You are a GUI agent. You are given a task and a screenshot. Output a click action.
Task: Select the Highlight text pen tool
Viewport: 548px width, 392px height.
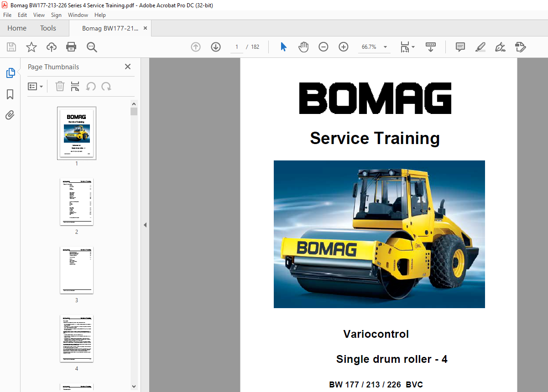click(480, 47)
